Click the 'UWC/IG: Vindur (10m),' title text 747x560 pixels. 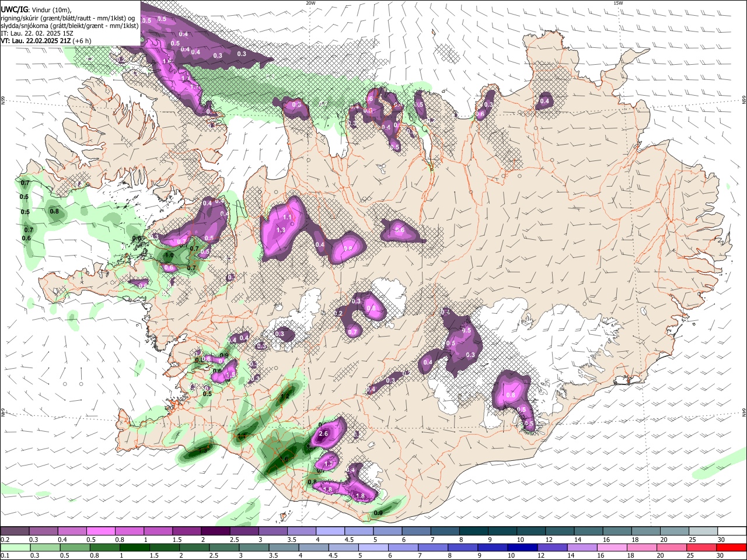pos(36,9)
